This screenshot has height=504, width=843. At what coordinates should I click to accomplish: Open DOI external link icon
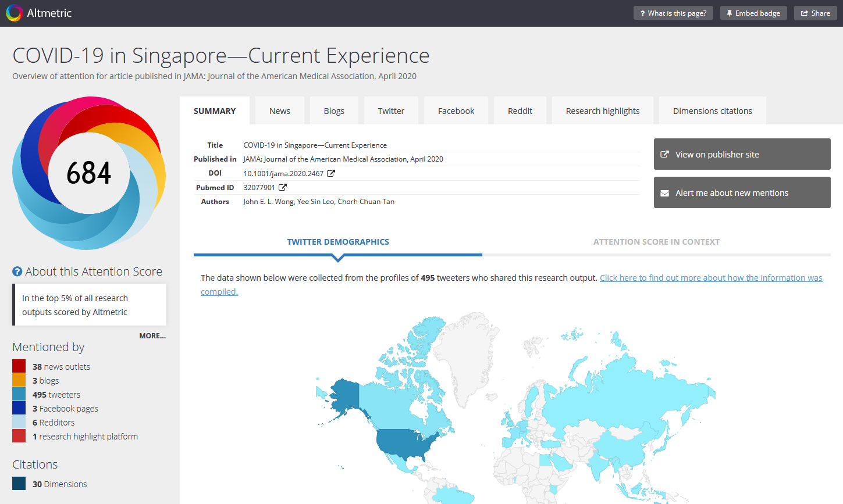(331, 173)
